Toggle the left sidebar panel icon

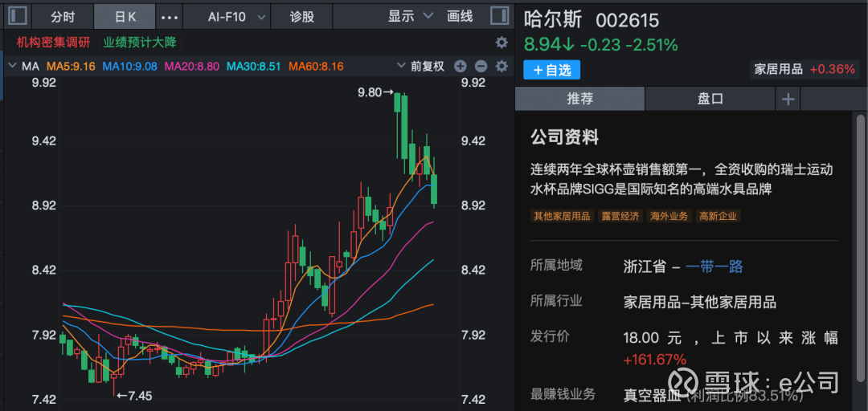pyautogui.click(x=18, y=16)
